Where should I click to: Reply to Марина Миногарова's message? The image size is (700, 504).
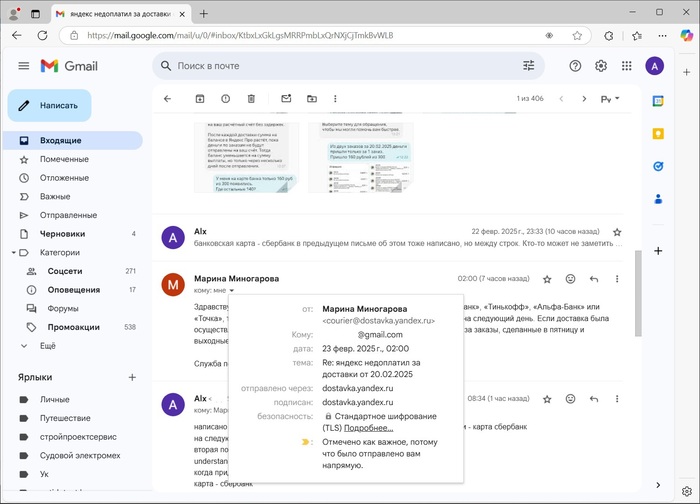[594, 279]
